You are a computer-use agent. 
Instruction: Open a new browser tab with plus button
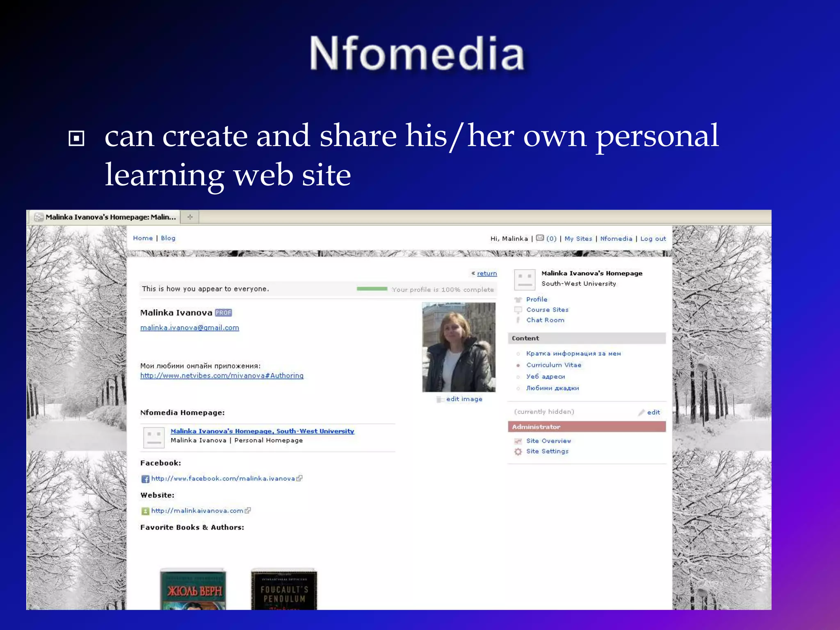(190, 217)
